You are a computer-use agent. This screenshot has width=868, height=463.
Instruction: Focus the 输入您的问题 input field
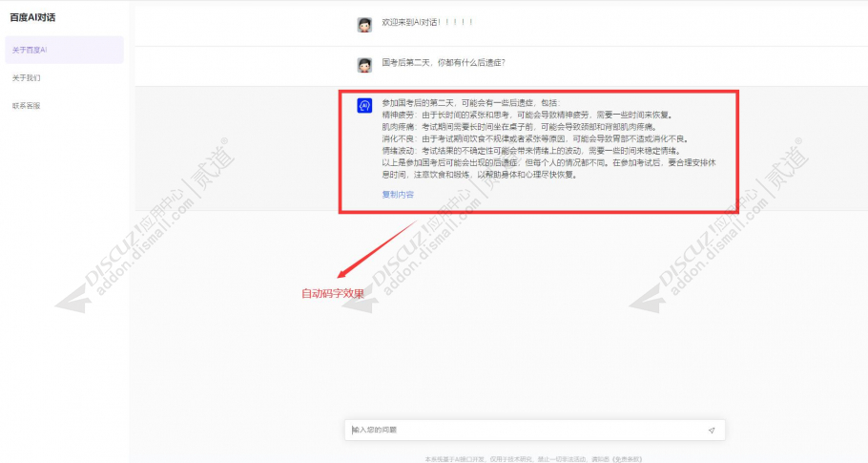[x=535, y=430]
